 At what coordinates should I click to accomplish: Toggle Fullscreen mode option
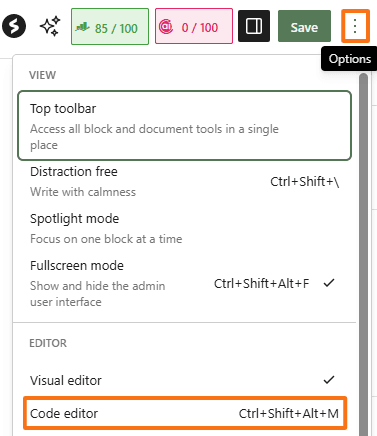[185, 284]
